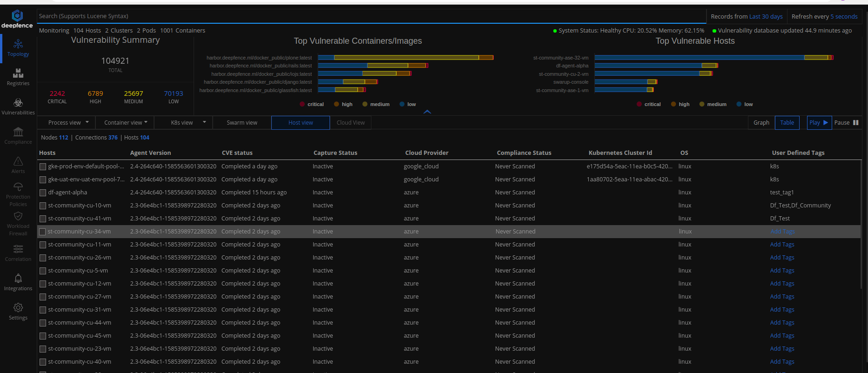The image size is (868, 373).
Task: Select st-community-cu-26-vm checkbox
Action: tap(43, 258)
